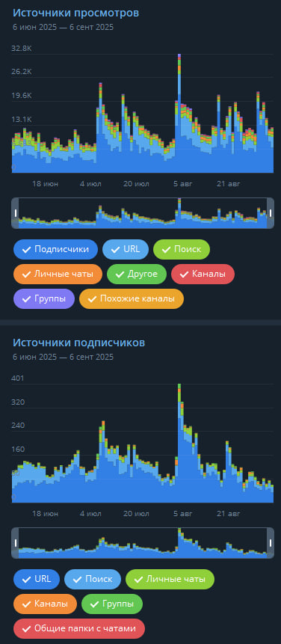The height and width of the screenshot is (644, 281).
Task: Toggle Каналы in views sources legend
Action: (203, 274)
